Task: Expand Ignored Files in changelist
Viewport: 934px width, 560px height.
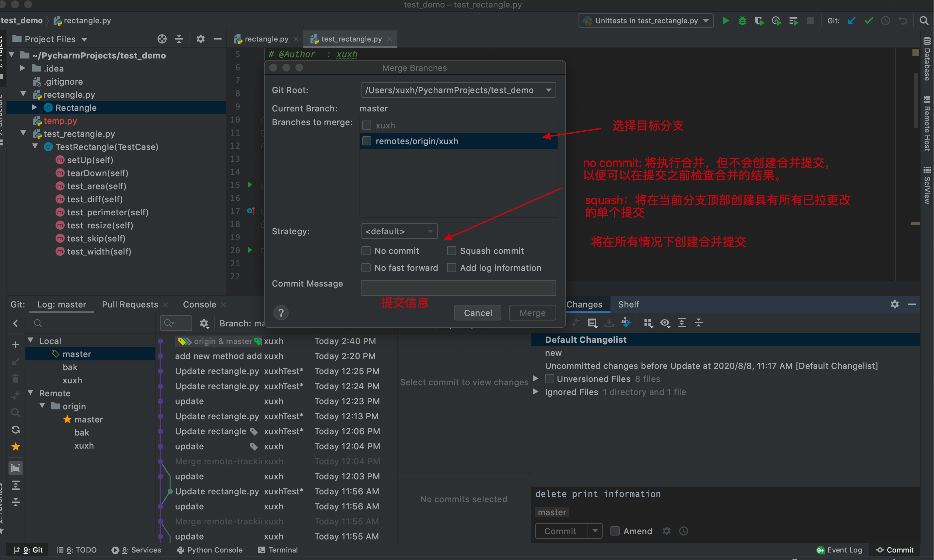Action: tap(536, 392)
